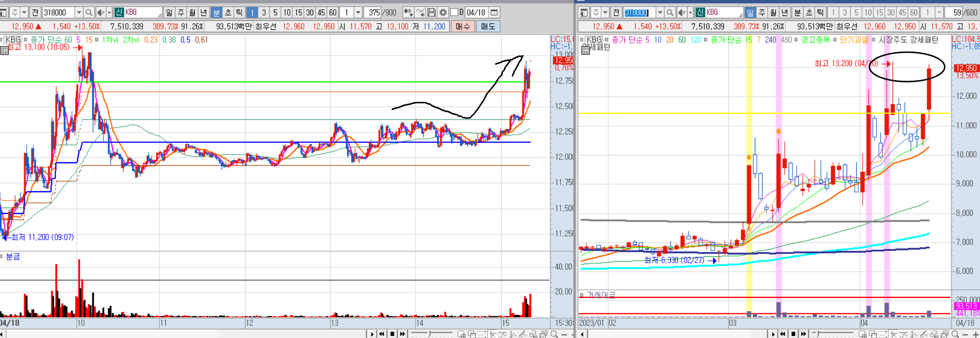Screen dimensions: 980x338
Task: Open custom interval dropdown in right chart
Action: (x=939, y=13)
